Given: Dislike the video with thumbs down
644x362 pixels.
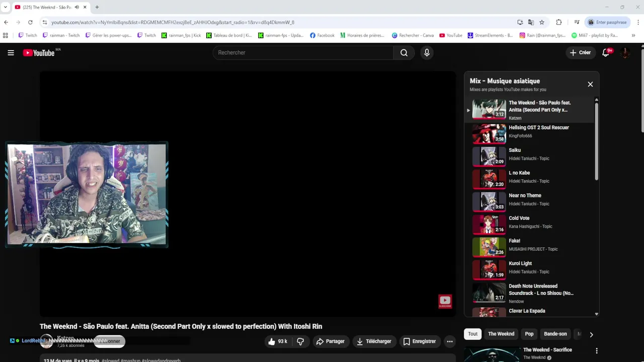Looking at the screenshot, I should click(300, 341).
